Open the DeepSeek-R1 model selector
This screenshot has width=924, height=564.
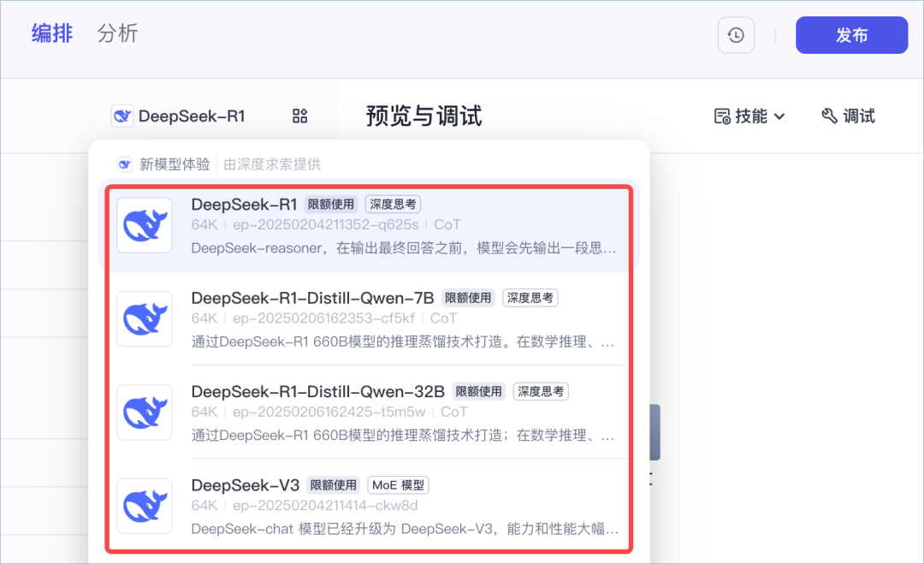pyautogui.click(x=179, y=116)
